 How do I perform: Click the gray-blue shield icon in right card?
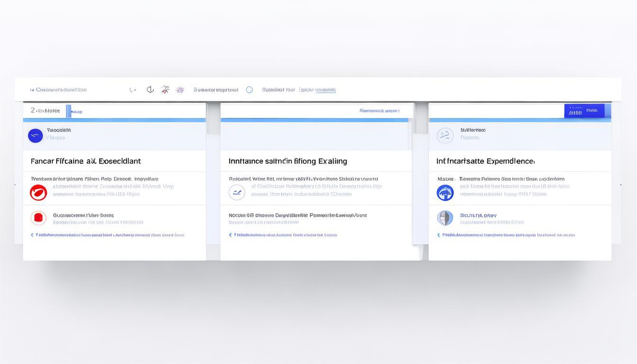(x=445, y=218)
